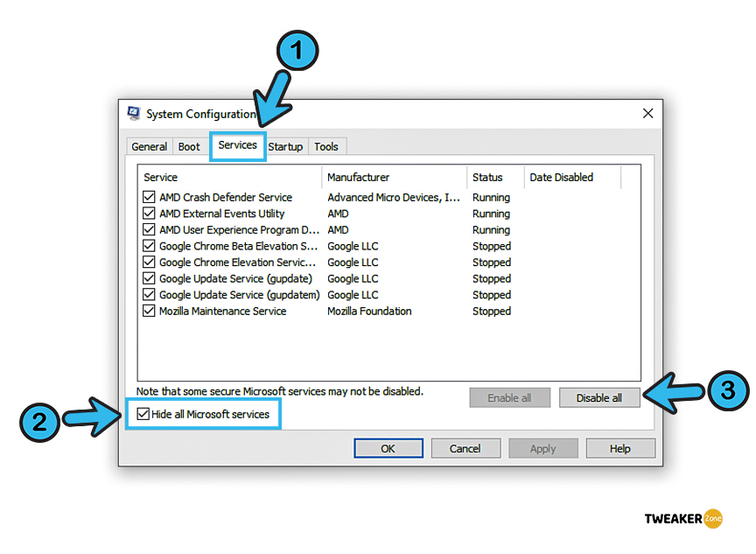Uncheck AMD User Experience Program checkbox
This screenshot has height=554, width=756.
coord(149,229)
